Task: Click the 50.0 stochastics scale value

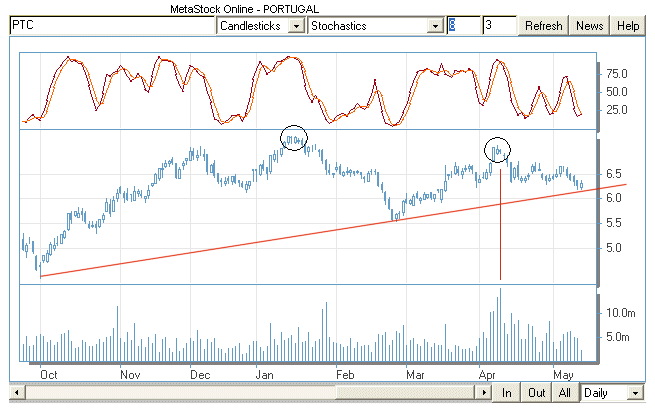Action: point(617,92)
